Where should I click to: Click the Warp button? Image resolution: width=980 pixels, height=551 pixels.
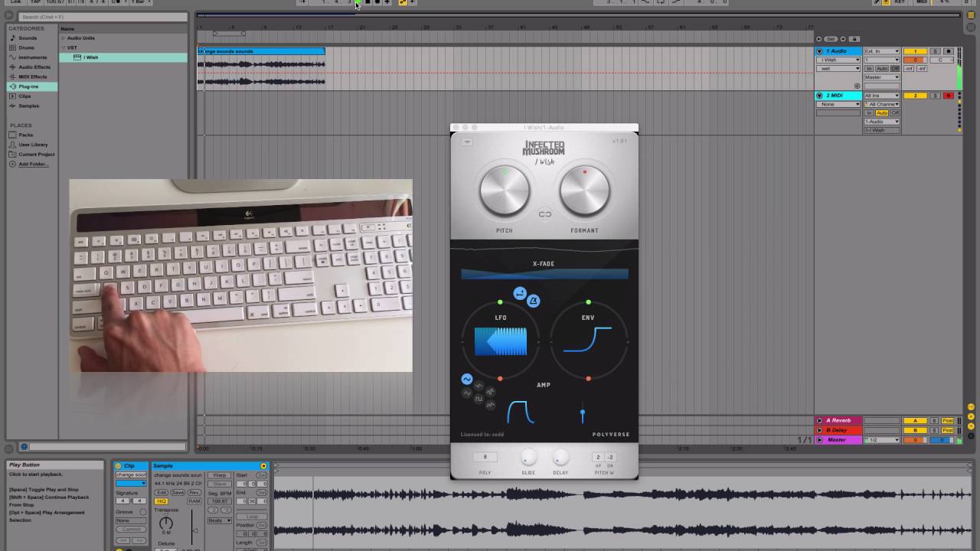(220, 475)
